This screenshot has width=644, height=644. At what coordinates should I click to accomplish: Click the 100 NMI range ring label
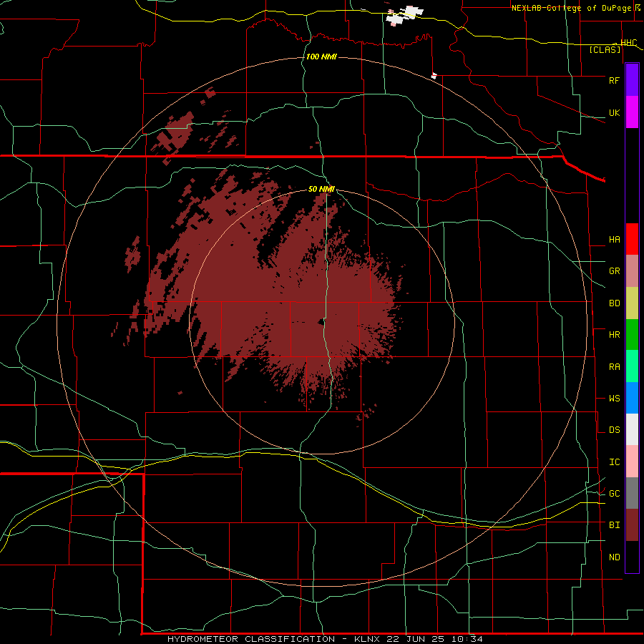pos(321,57)
